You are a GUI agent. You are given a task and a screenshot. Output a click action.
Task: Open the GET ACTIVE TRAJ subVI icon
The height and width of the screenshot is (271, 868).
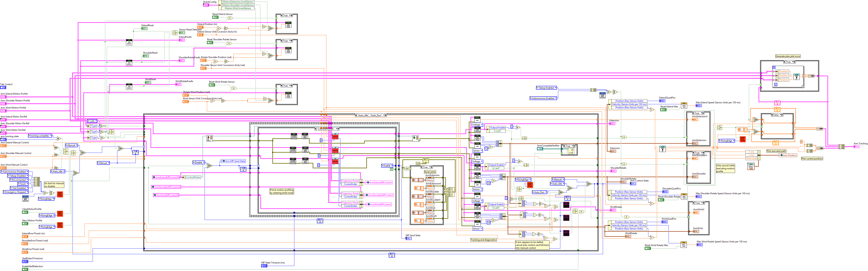pyautogui.click(x=478, y=137)
